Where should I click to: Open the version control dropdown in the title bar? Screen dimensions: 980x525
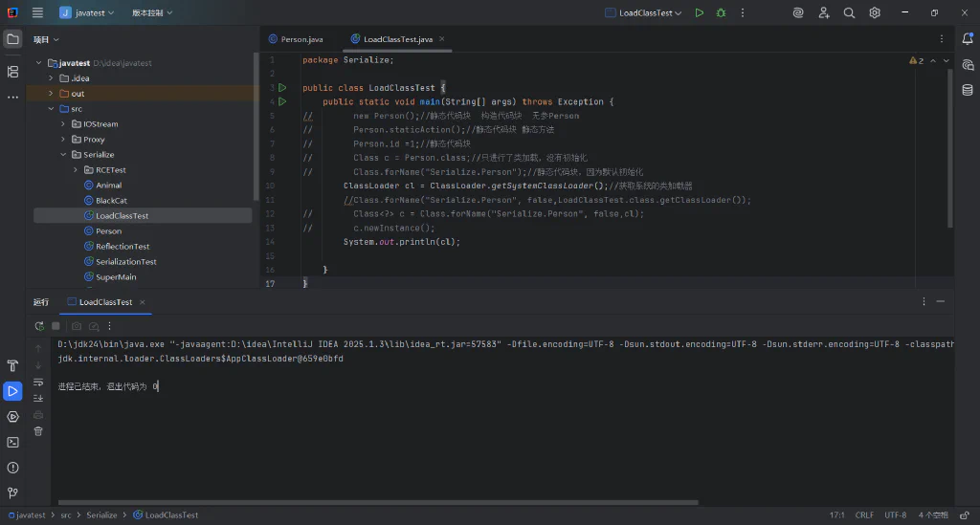tap(152, 12)
